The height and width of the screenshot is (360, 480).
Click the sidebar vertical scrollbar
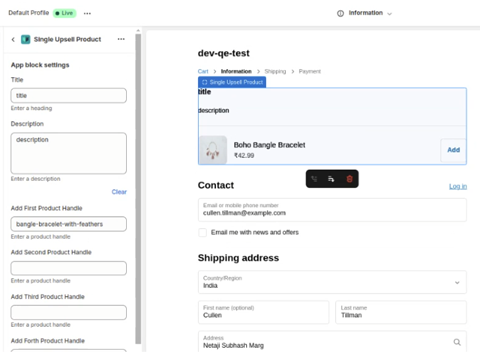[138, 188]
